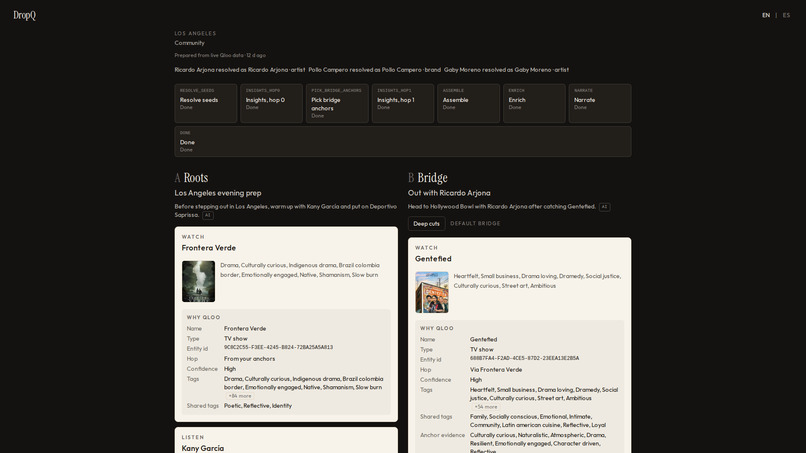The height and width of the screenshot is (453, 806).
Task: Click the Frontera Verde card title
Action: point(209,248)
